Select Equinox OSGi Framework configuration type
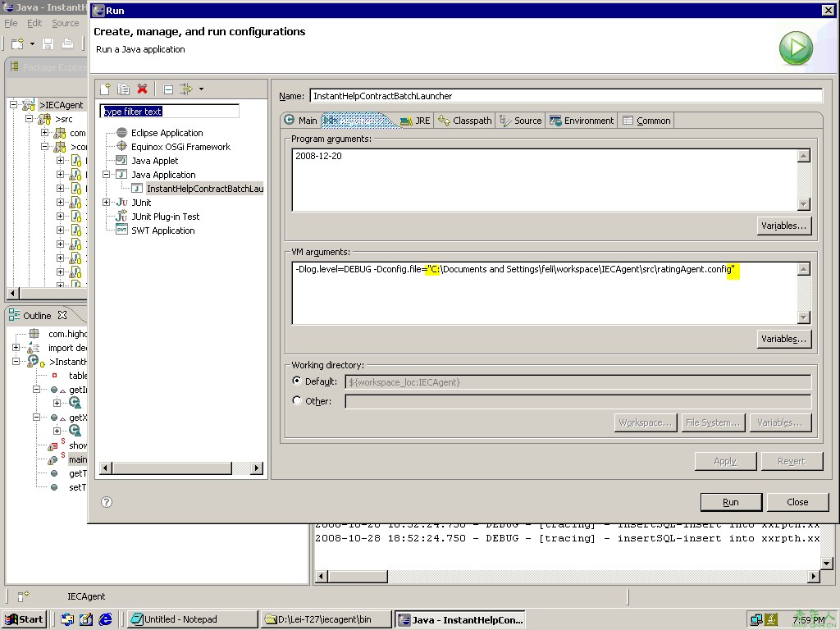 click(180, 147)
